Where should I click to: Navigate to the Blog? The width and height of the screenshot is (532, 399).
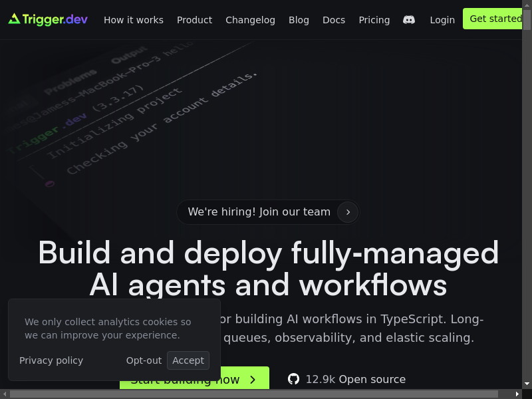[299, 20]
